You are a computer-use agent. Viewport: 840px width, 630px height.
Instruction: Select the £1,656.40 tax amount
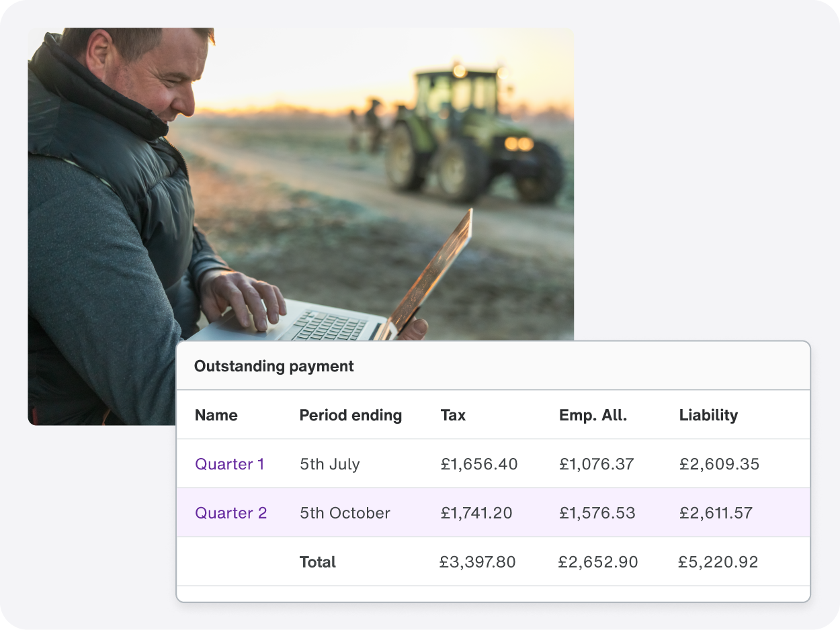click(478, 464)
